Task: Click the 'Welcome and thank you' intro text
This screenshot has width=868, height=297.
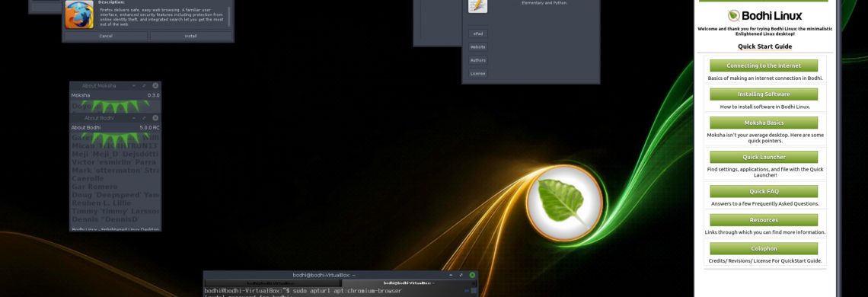Action: 765,31
